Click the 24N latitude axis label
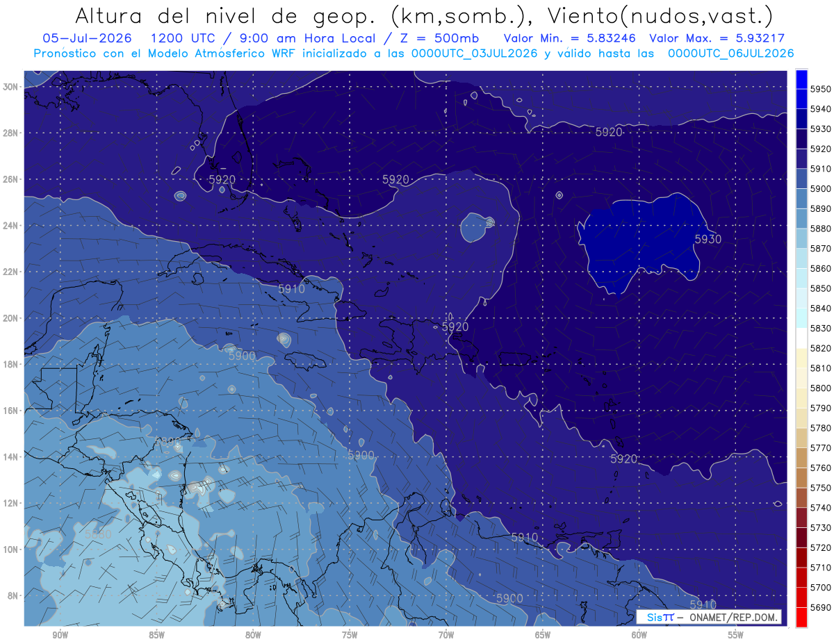This screenshot has width=834, height=644. click(10, 226)
